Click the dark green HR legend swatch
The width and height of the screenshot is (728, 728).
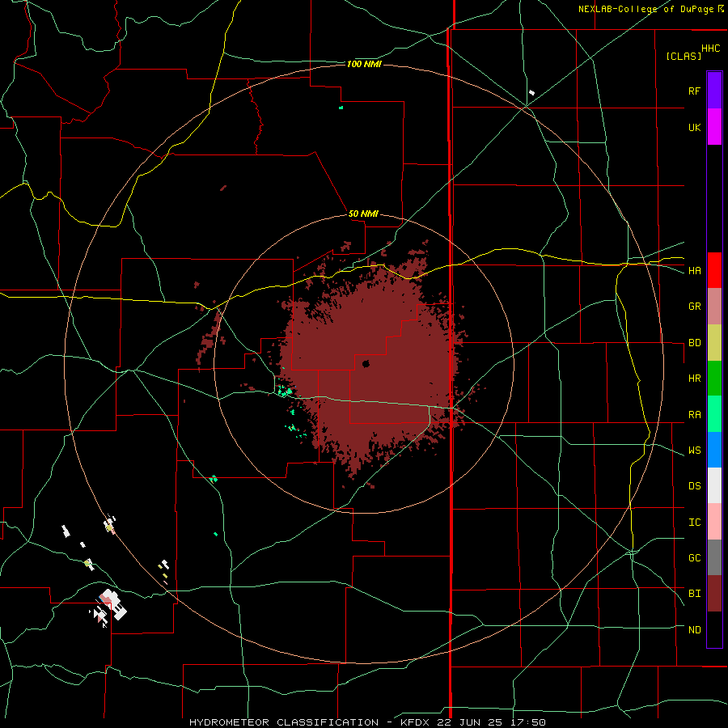pyautogui.click(x=714, y=379)
